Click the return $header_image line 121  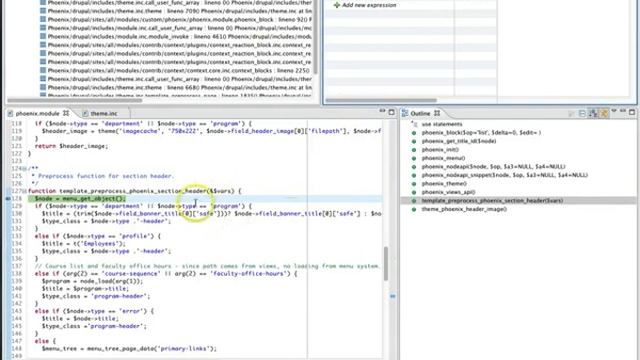(71, 146)
